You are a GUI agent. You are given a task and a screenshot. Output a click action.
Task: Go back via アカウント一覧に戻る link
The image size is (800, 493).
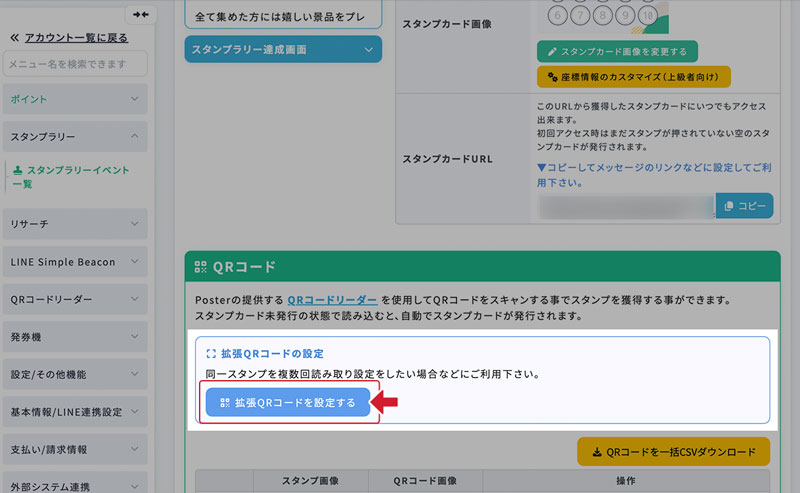[x=68, y=37]
